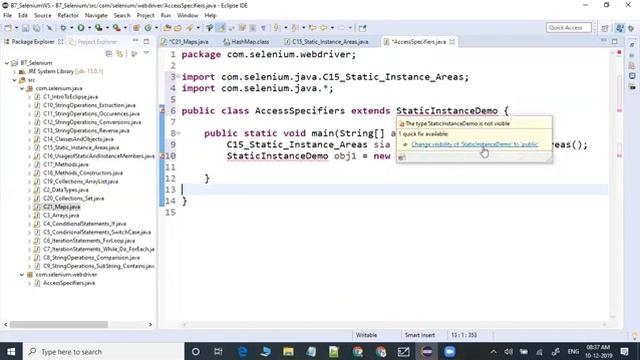Click the Save toolbar icon
The width and height of the screenshot is (640, 360).
click(25, 28)
